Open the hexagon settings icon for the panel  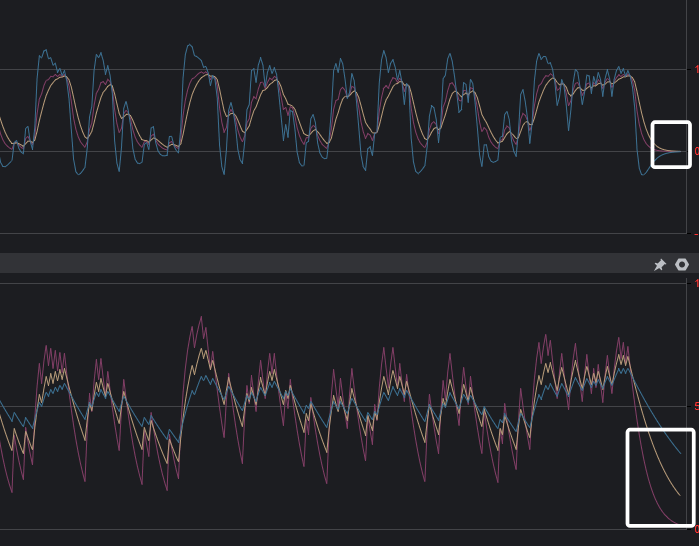pyautogui.click(x=682, y=265)
